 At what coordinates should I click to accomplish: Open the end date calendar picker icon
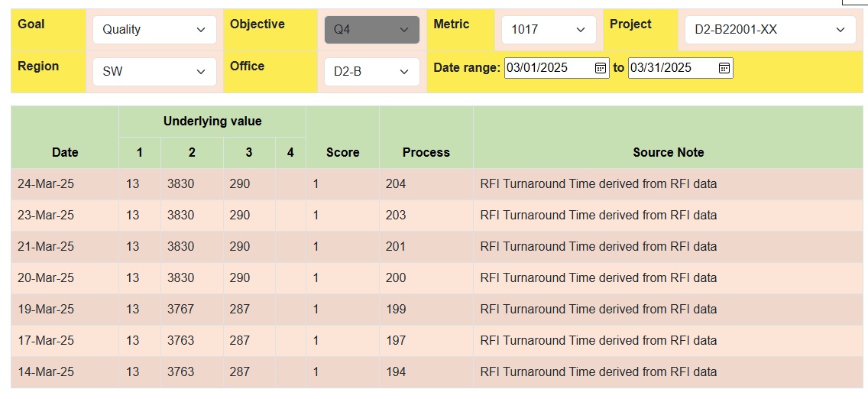pos(724,68)
